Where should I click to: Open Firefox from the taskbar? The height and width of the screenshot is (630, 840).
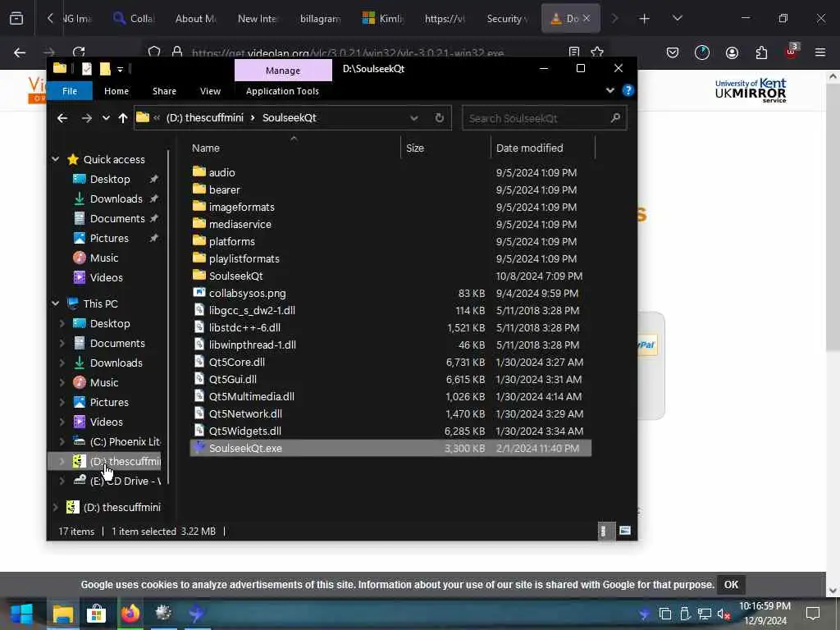coord(130,614)
